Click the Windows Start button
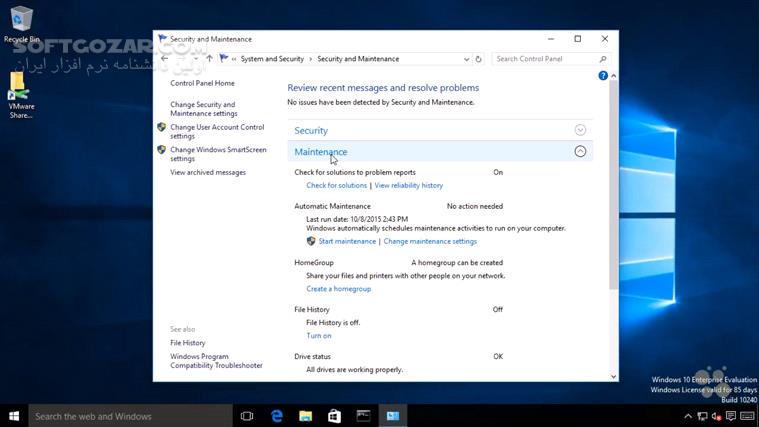Viewport: 759px width, 427px height. point(14,416)
